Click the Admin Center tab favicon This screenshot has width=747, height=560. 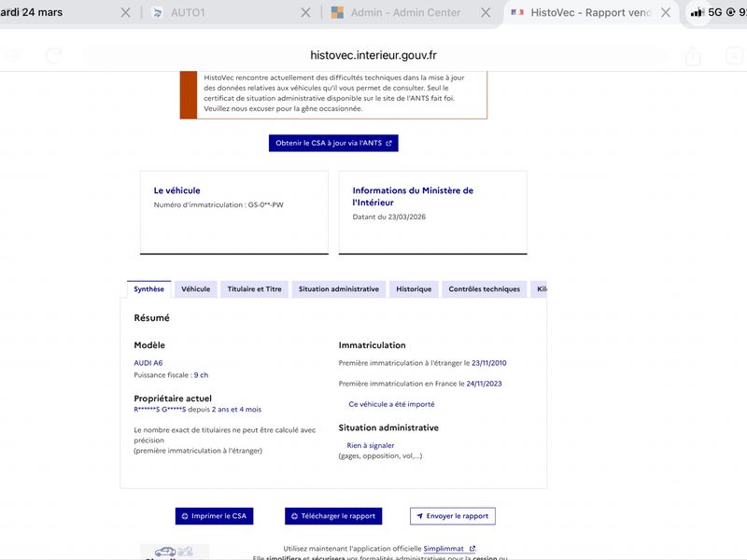tap(337, 13)
